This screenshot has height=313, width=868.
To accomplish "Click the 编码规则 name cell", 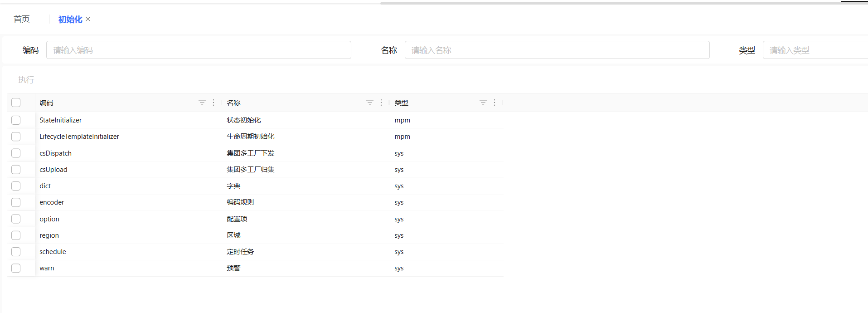I will (x=240, y=202).
